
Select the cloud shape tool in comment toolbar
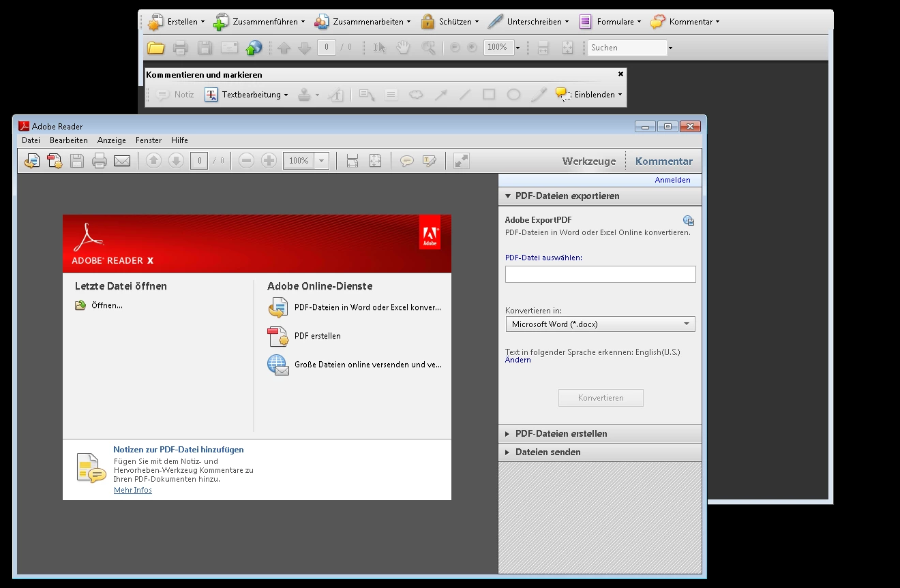click(x=416, y=95)
